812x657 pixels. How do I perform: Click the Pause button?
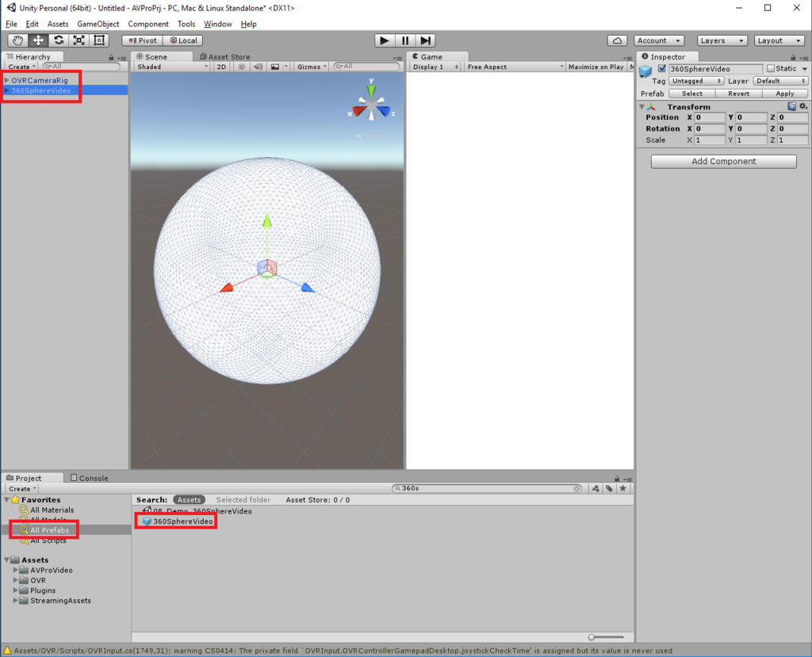tap(405, 40)
